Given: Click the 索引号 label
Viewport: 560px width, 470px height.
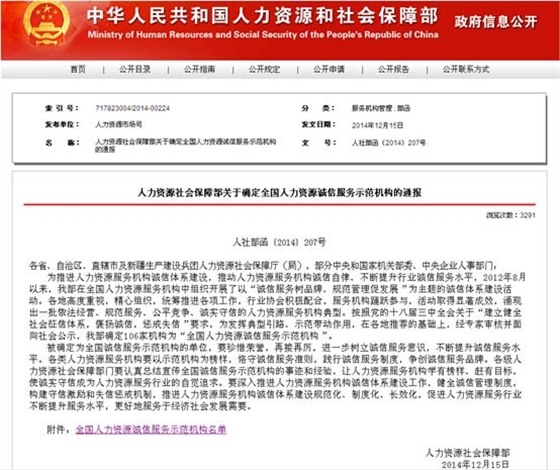Looking at the screenshot, I should click(x=61, y=108).
